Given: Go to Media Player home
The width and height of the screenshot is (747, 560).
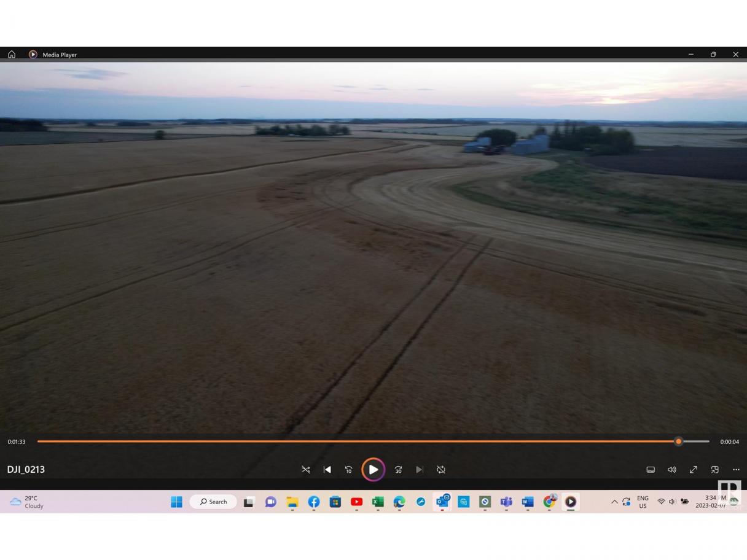Looking at the screenshot, I should pyautogui.click(x=12, y=55).
